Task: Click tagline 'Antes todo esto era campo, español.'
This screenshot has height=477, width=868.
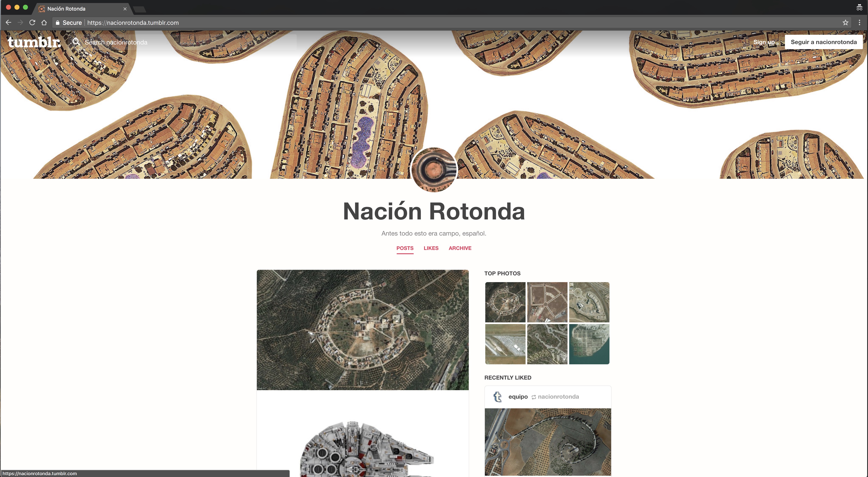Action: point(434,233)
